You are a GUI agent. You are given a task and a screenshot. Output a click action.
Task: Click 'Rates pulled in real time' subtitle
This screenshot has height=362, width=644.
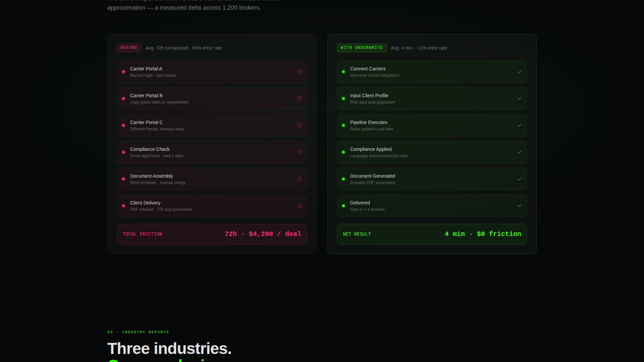(x=372, y=129)
